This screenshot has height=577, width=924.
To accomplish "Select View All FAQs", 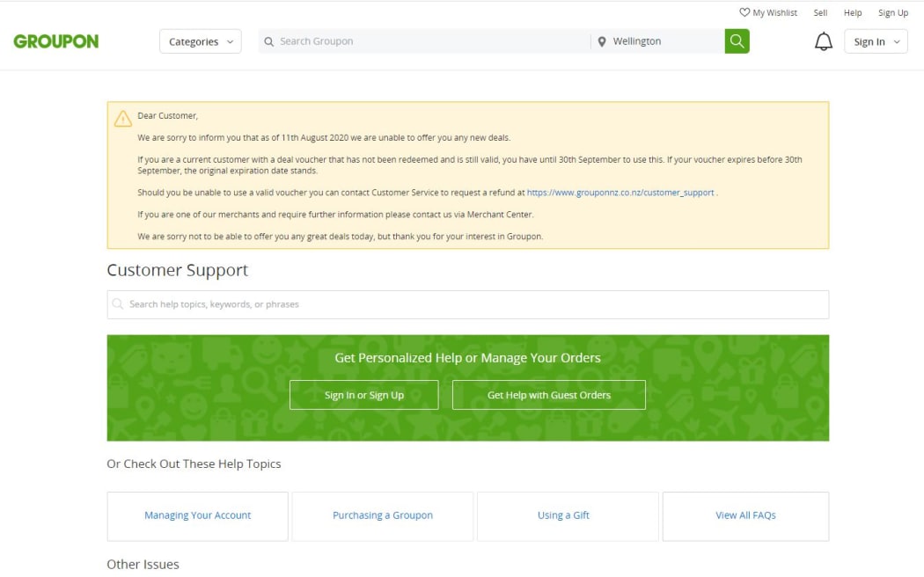I will pyautogui.click(x=745, y=516).
